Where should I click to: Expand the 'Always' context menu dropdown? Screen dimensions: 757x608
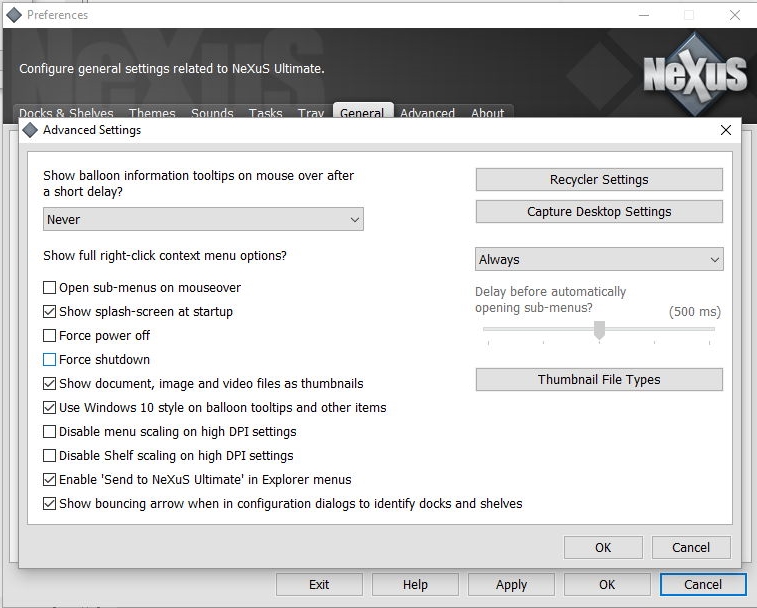599,260
